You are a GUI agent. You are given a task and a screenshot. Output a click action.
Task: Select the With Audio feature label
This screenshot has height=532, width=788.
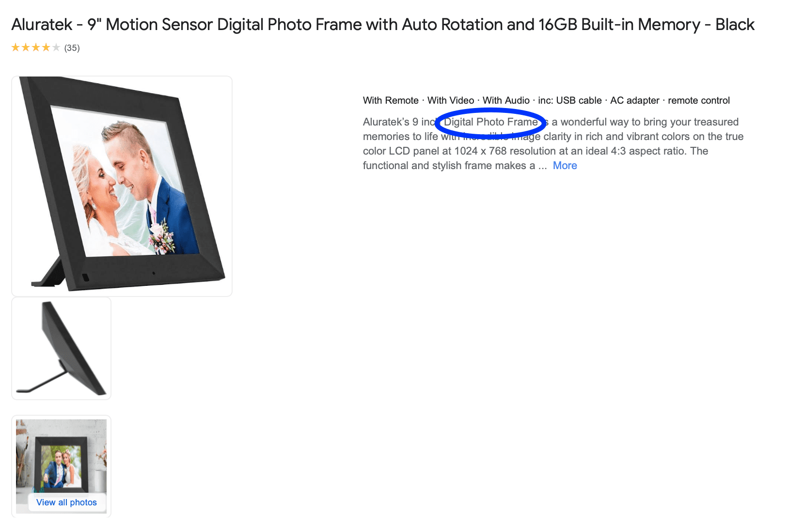506,100
